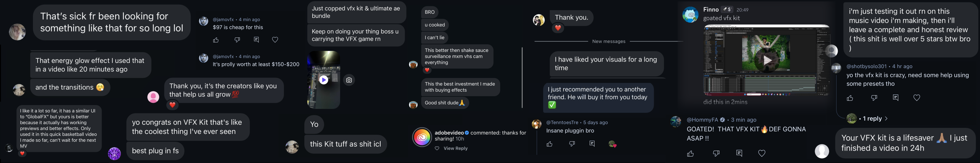
Task: Open the @TenntoesTre username link
Action: 562,122
